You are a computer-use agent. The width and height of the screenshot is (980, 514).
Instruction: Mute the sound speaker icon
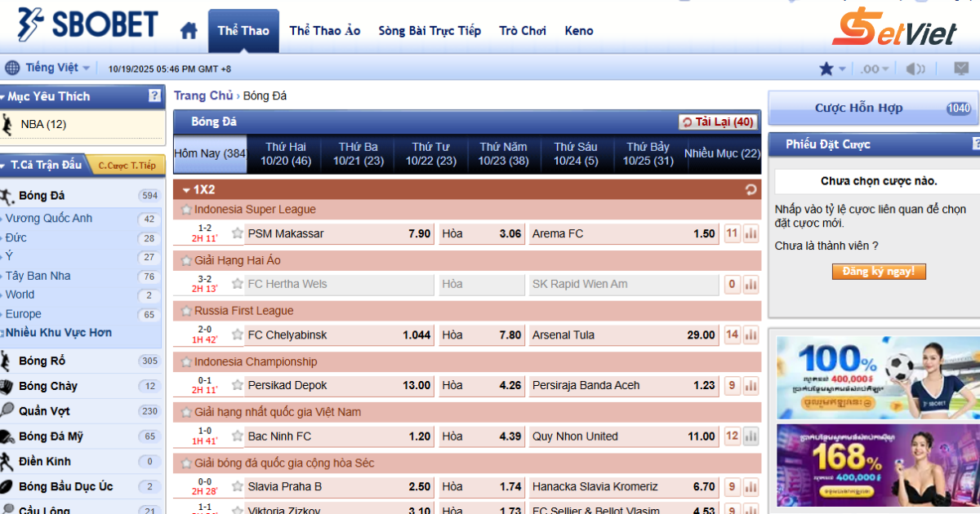point(915,69)
